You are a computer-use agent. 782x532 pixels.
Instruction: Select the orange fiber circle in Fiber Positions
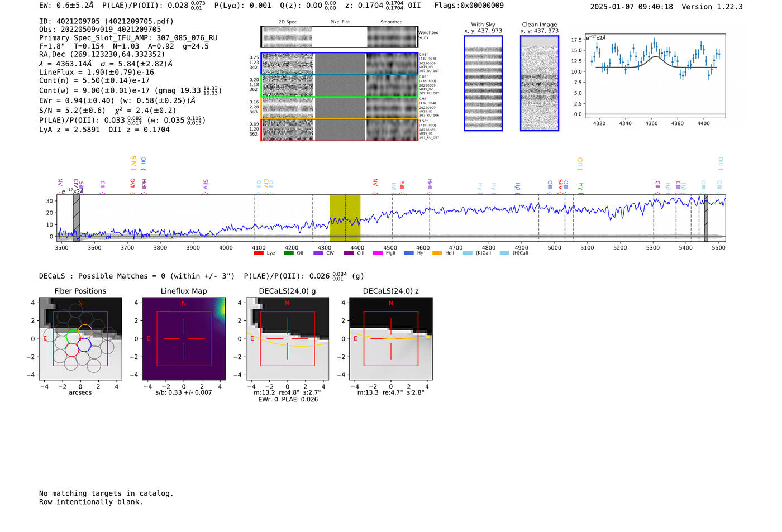coord(85,332)
